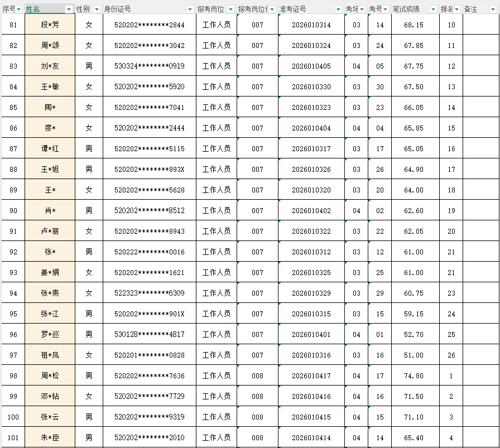The height and width of the screenshot is (448, 500).
Task: Select the 工作人员 cell in row 101
Action: pyautogui.click(x=215, y=437)
